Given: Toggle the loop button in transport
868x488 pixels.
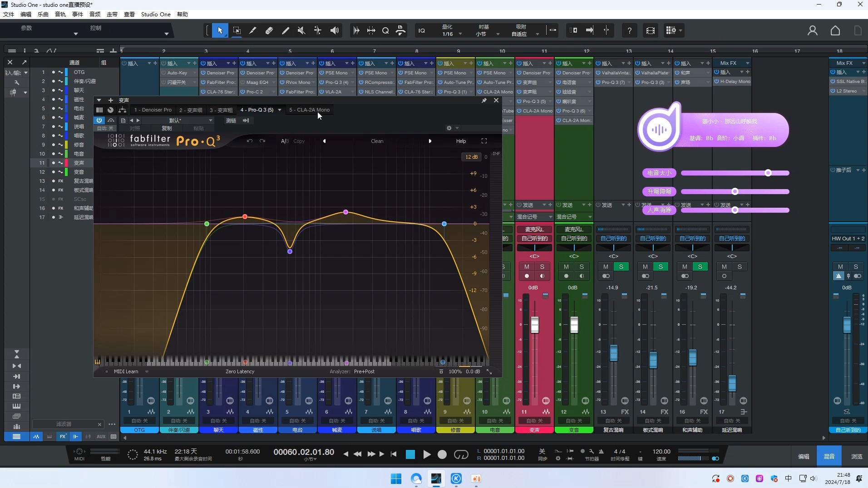Looking at the screenshot, I should point(461,454).
